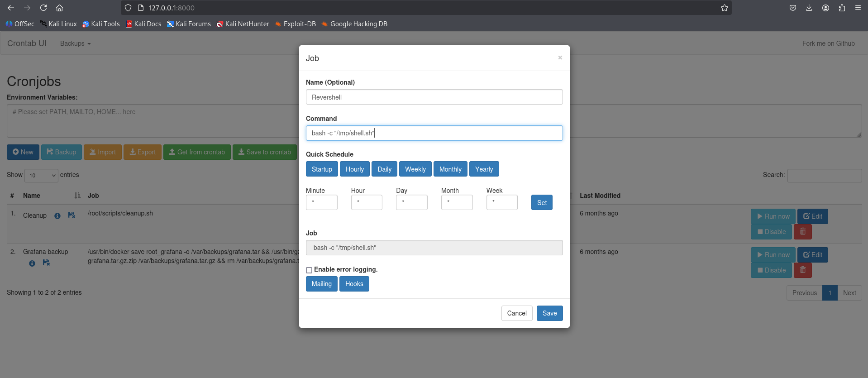
Task: Enable error logging checkbox
Action: tap(309, 270)
